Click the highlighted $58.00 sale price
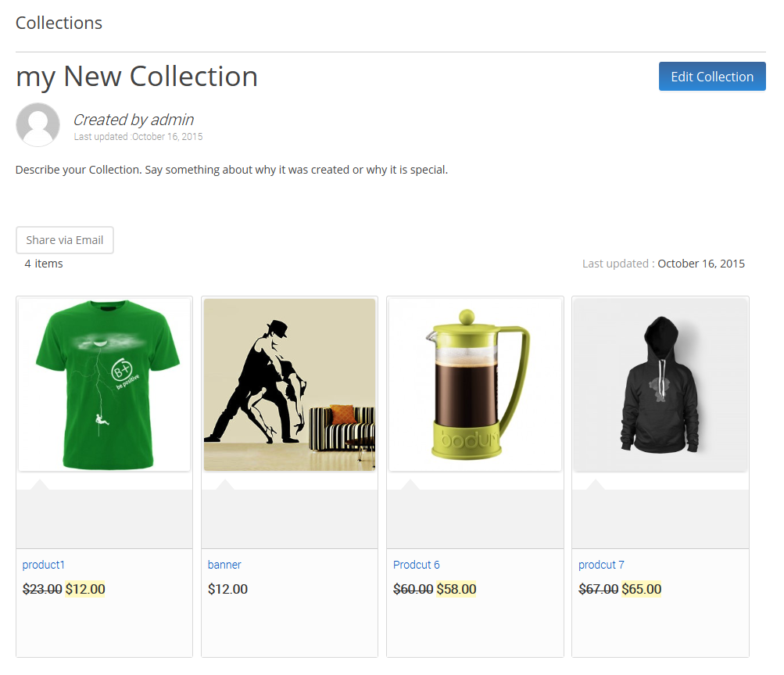This screenshot has height=675, width=784. pos(456,589)
